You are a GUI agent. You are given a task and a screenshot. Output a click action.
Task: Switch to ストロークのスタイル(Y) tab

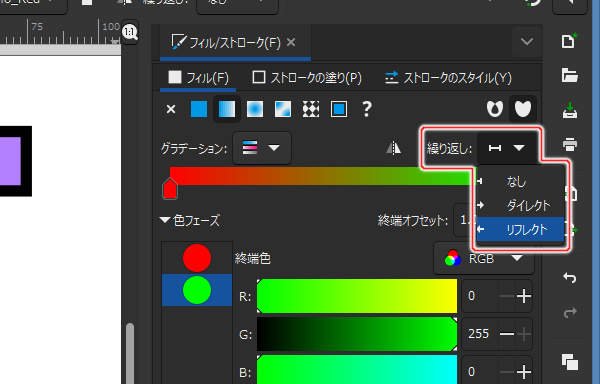pos(448,78)
